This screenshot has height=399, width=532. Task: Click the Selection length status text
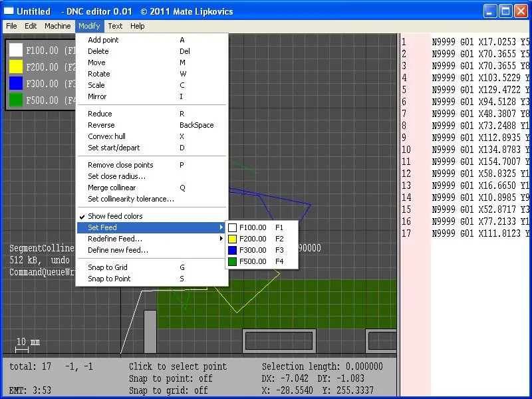[x=322, y=366]
